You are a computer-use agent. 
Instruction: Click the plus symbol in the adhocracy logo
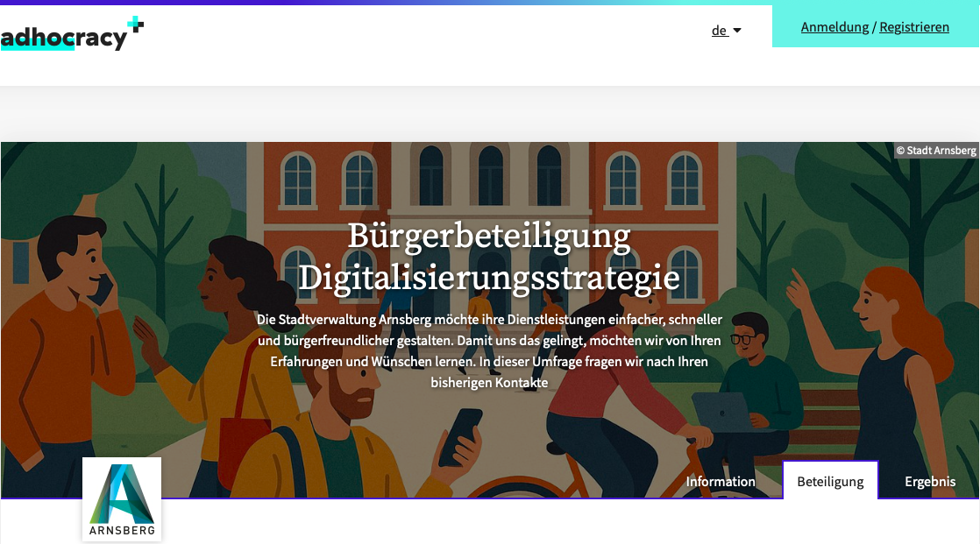tap(136, 25)
